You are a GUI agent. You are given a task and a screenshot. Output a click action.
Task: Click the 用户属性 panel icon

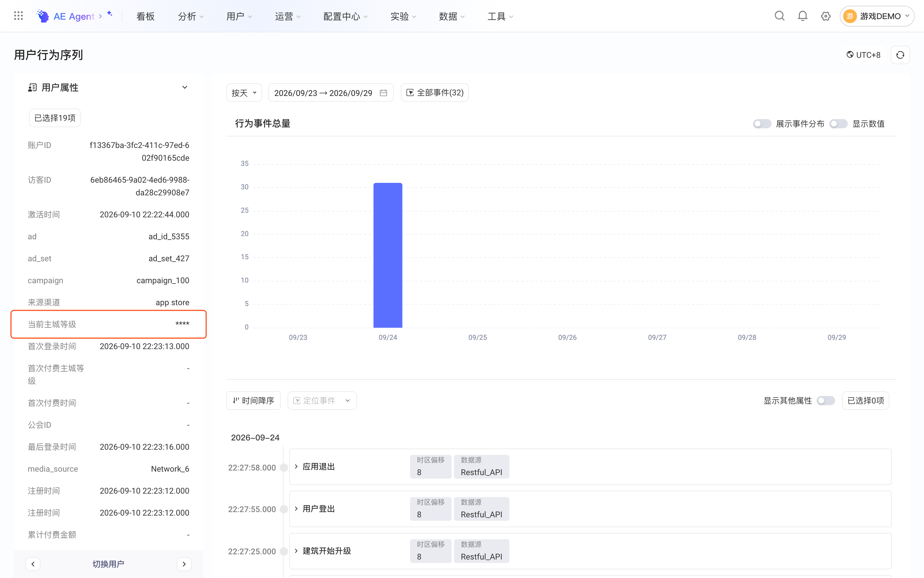point(32,88)
